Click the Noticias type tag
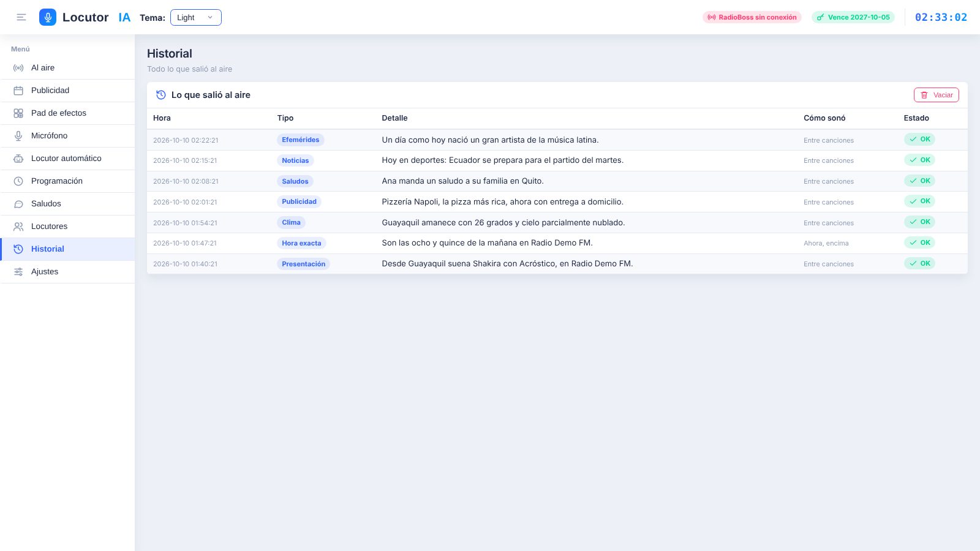 pyautogui.click(x=295, y=160)
